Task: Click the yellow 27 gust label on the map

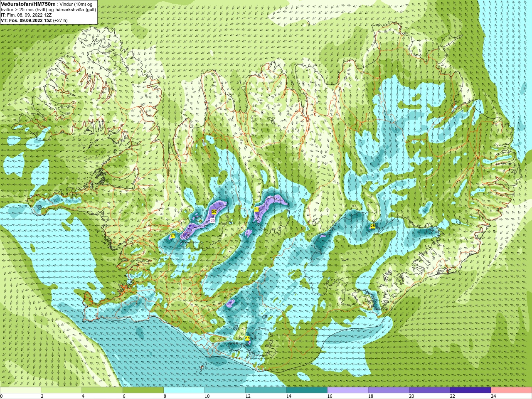Action: (x=172, y=236)
